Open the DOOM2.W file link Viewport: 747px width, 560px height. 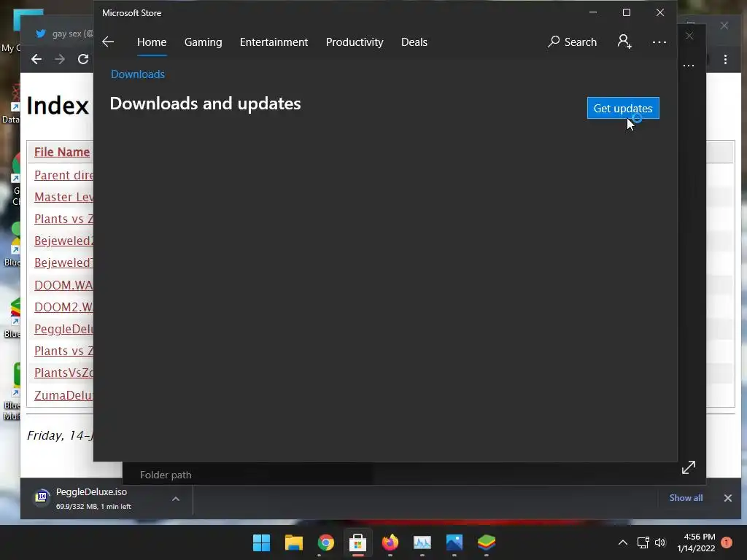click(64, 307)
